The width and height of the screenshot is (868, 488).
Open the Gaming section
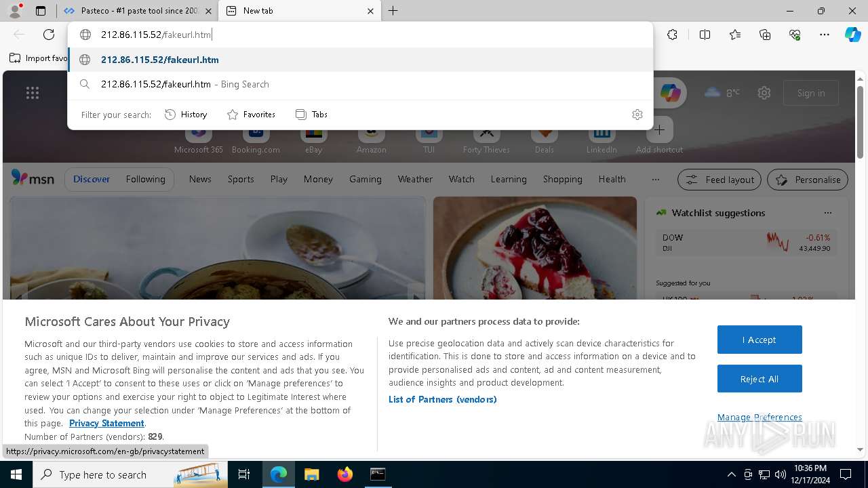366,179
